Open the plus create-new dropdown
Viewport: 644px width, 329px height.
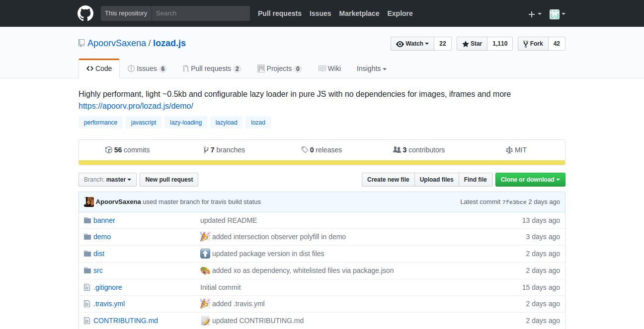point(535,14)
